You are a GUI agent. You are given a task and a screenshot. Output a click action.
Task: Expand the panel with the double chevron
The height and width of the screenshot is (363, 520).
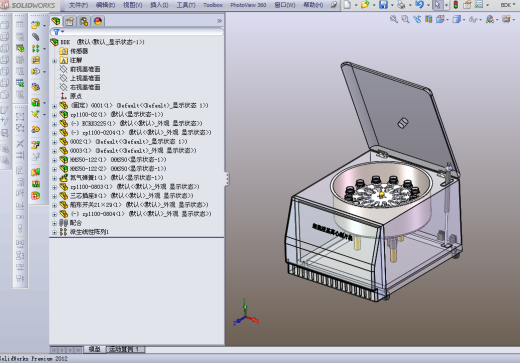219,21
